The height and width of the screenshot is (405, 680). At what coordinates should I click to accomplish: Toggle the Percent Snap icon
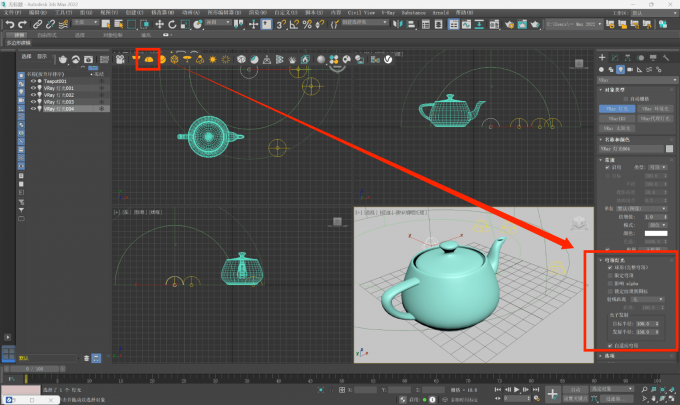(307, 24)
